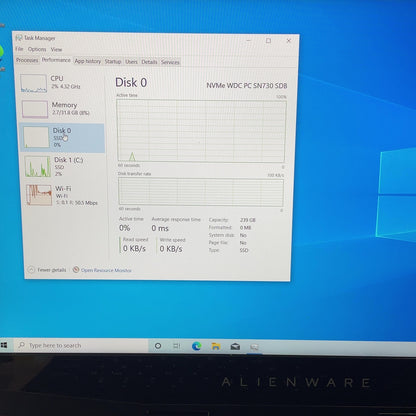Open Task View on the taskbar
416x416 pixels.
tap(177, 346)
